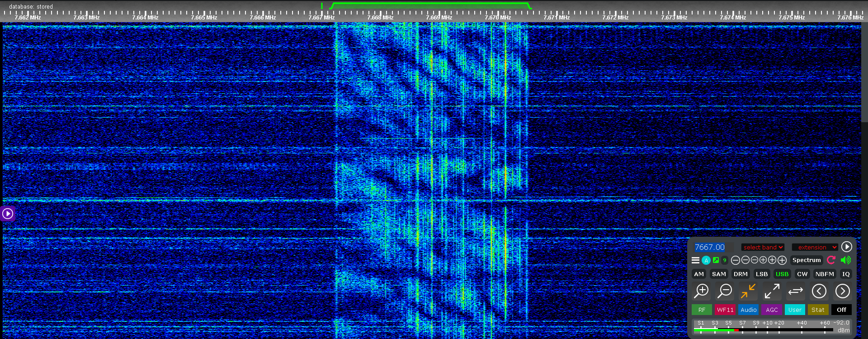The height and width of the screenshot is (339, 868).
Task: Click the cyan circled A VFO button
Action: (706, 260)
